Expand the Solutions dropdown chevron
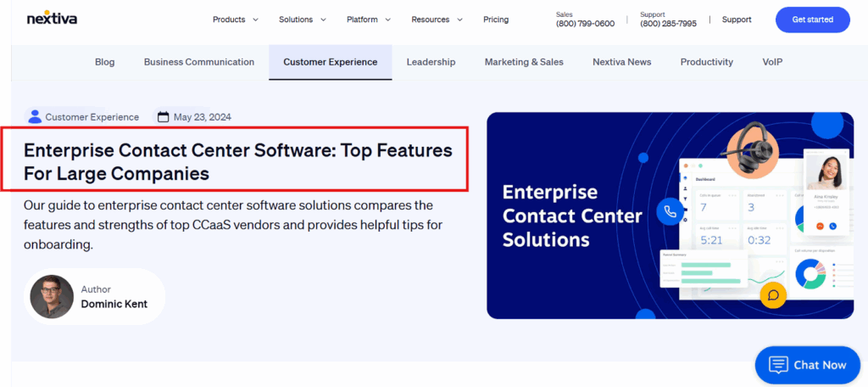This screenshot has width=868, height=387. [x=323, y=20]
